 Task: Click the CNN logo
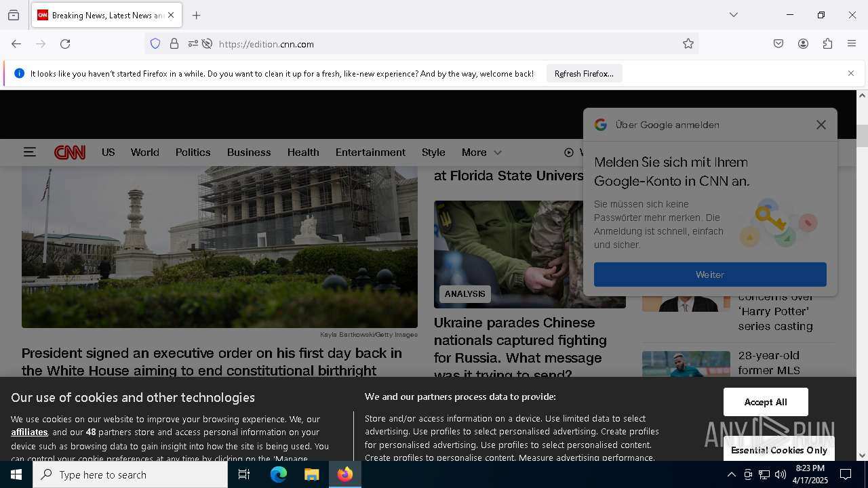coord(70,152)
